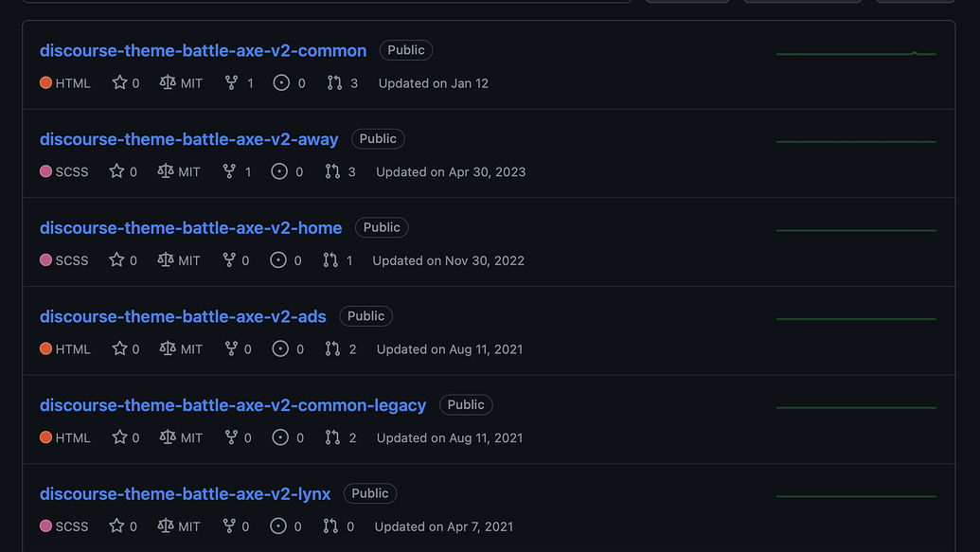Click star icon for v2-lynx repository
Screen dimensions: 980x552
point(116,526)
